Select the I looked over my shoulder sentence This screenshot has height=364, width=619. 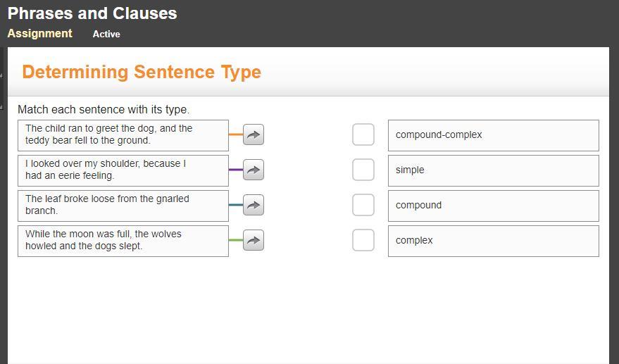click(123, 170)
